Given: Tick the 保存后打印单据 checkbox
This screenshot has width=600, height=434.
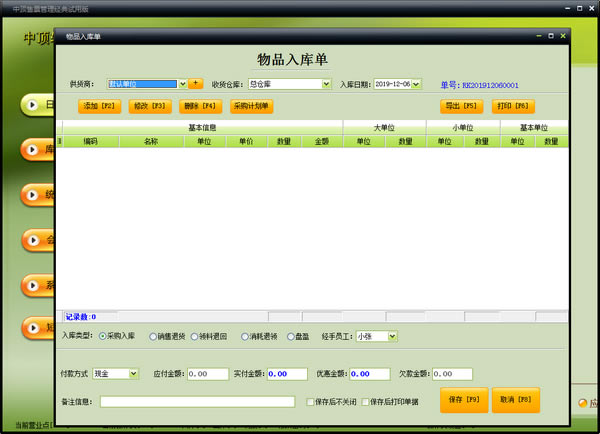Looking at the screenshot, I should (365, 402).
